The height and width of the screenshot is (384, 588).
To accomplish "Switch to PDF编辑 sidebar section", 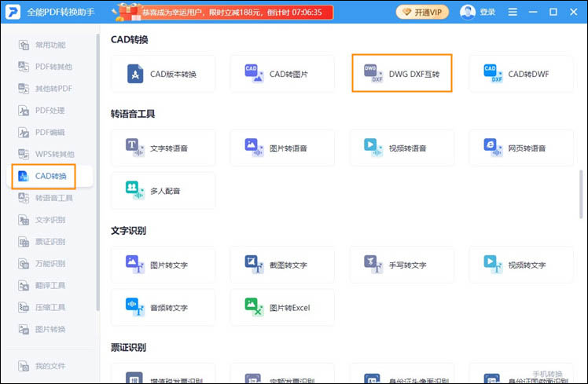I will pos(50,132).
